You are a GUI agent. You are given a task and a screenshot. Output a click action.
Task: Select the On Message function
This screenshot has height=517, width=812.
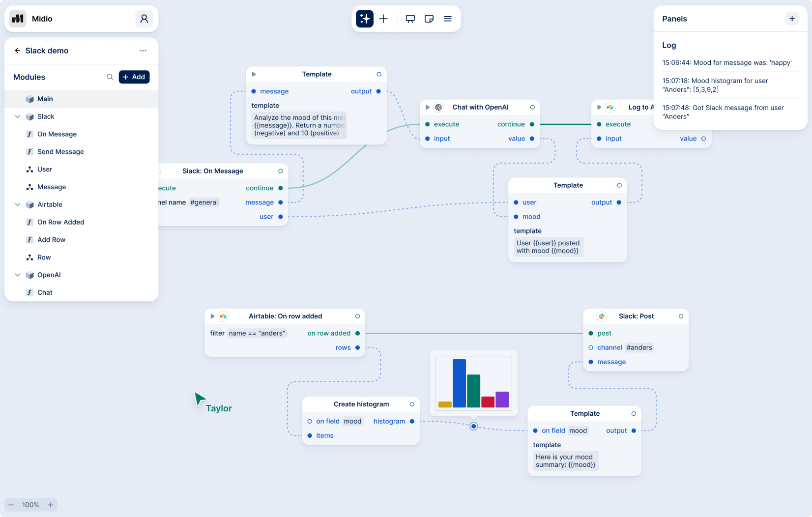82,134
